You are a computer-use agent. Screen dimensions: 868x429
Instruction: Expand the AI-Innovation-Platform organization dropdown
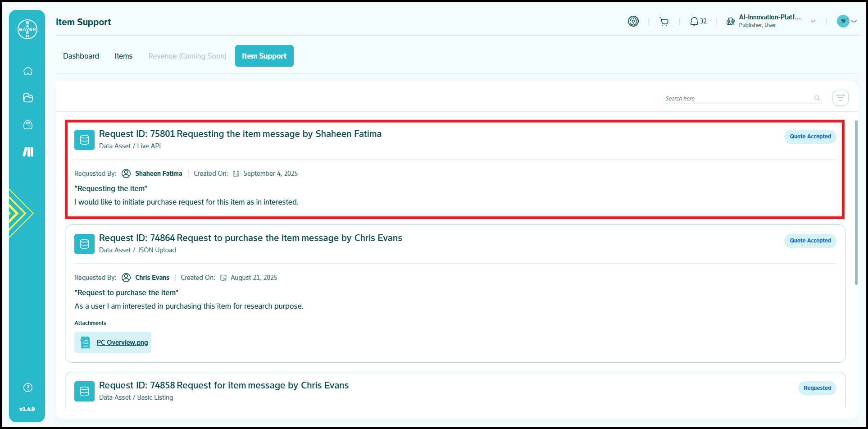[813, 21]
